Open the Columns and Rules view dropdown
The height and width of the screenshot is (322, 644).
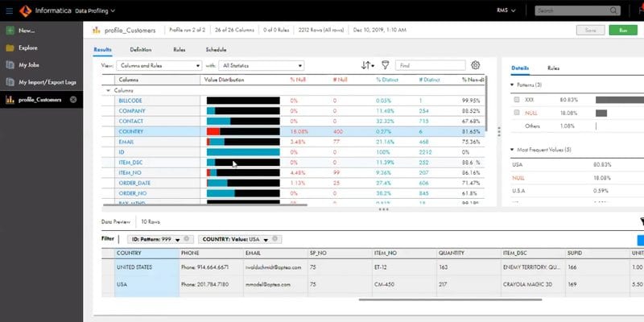pyautogui.click(x=159, y=65)
